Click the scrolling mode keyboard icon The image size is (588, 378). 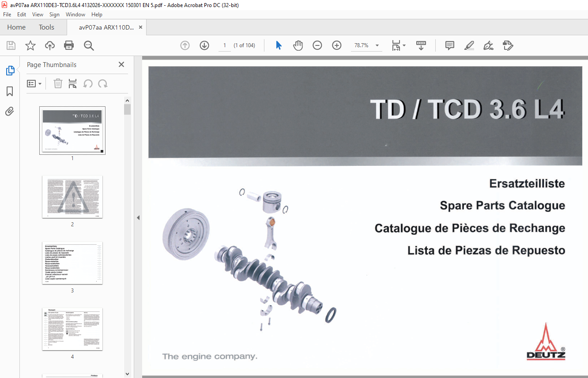click(x=421, y=45)
